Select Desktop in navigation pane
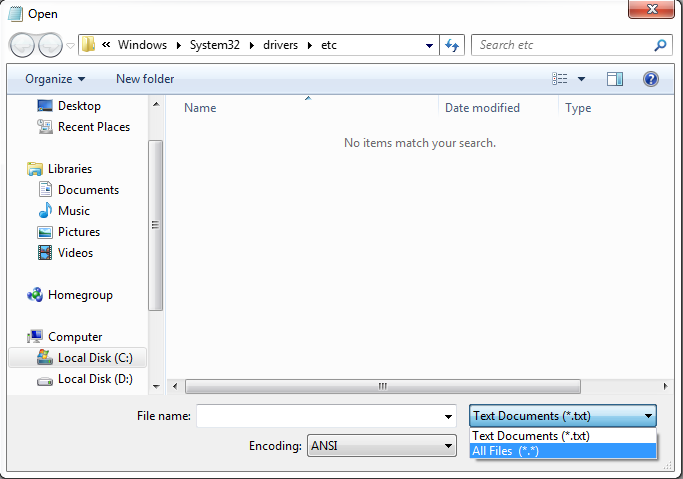683x479 pixels. [79, 106]
